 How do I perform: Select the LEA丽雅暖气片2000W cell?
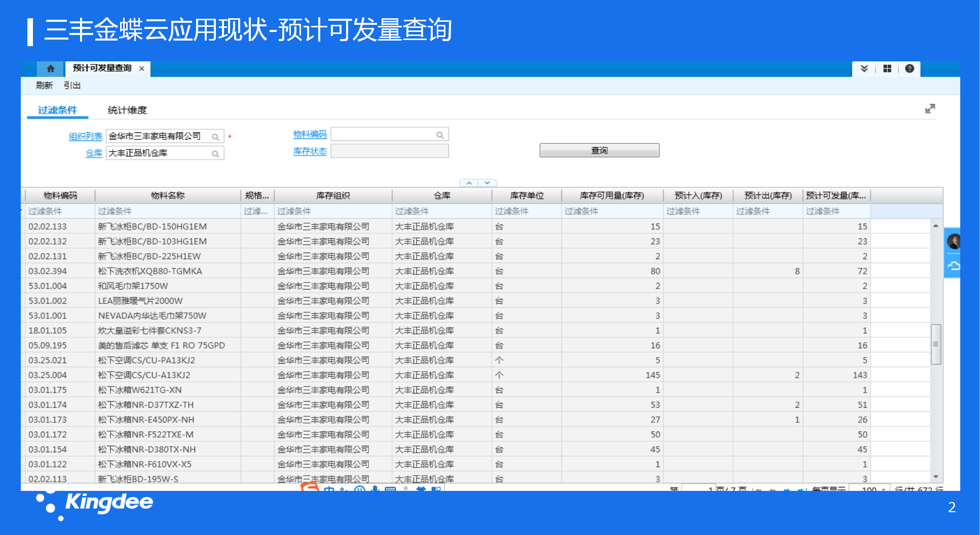(168, 301)
